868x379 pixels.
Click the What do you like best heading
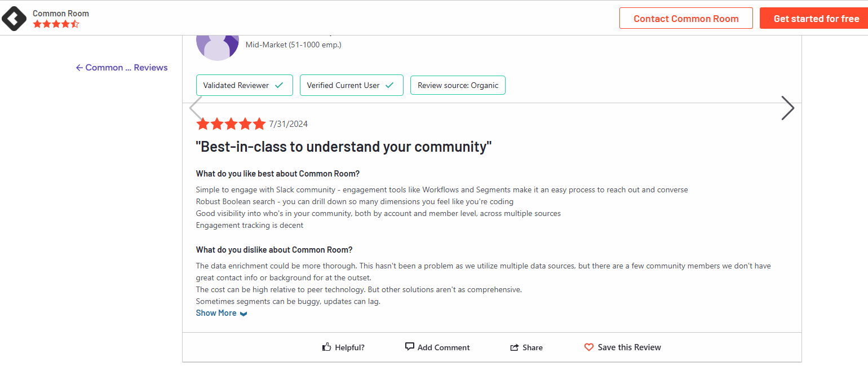coord(278,174)
